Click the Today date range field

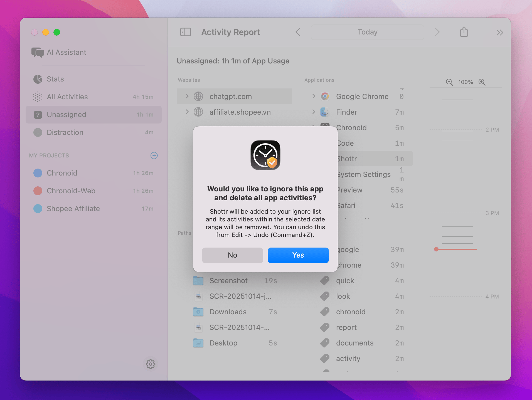click(x=367, y=32)
